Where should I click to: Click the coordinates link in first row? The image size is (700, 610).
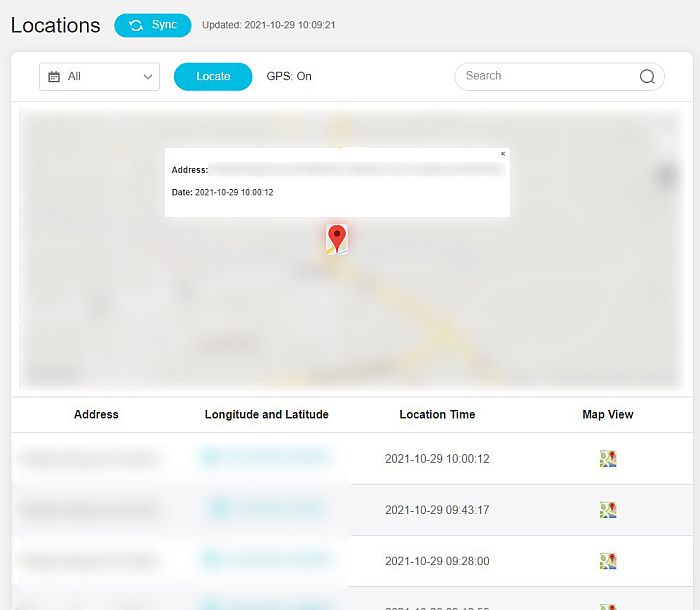(267, 457)
